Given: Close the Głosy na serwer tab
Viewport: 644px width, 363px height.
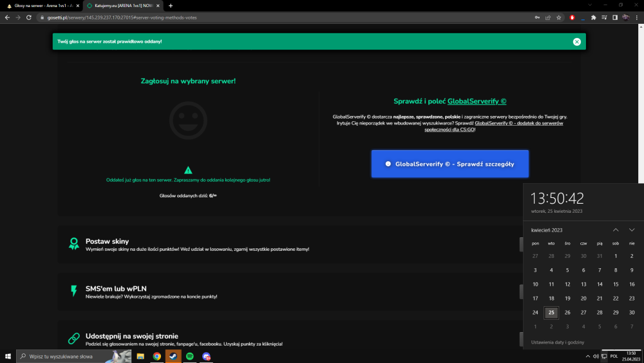Looking at the screenshot, I should pyautogui.click(x=78, y=6).
